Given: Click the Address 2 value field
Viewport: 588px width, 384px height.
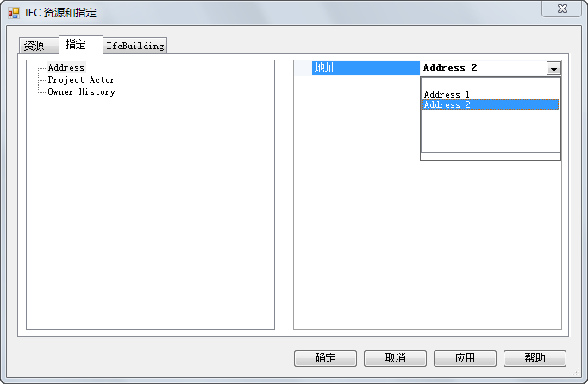Looking at the screenshot, I should tap(483, 68).
